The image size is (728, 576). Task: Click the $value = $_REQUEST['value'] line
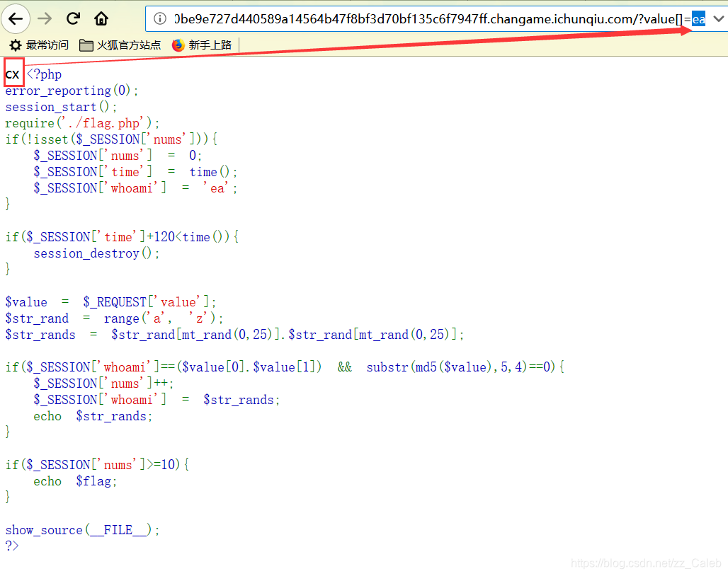tap(110, 302)
